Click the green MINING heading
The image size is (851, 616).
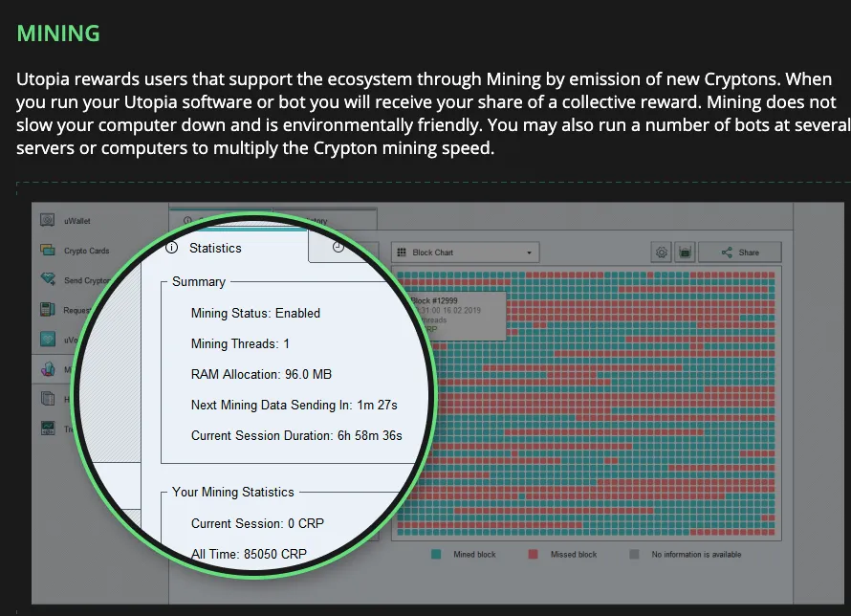coord(58,33)
